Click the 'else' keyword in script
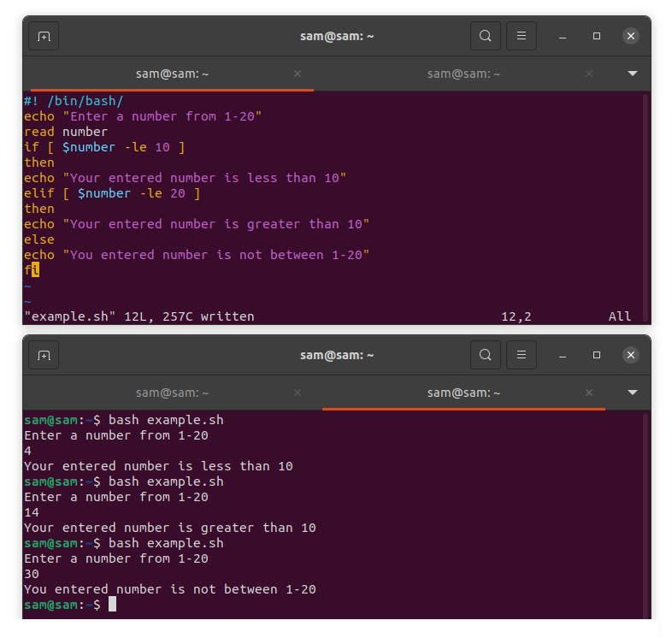The height and width of the screenshot is (638, 672). [x=39, y=239]
